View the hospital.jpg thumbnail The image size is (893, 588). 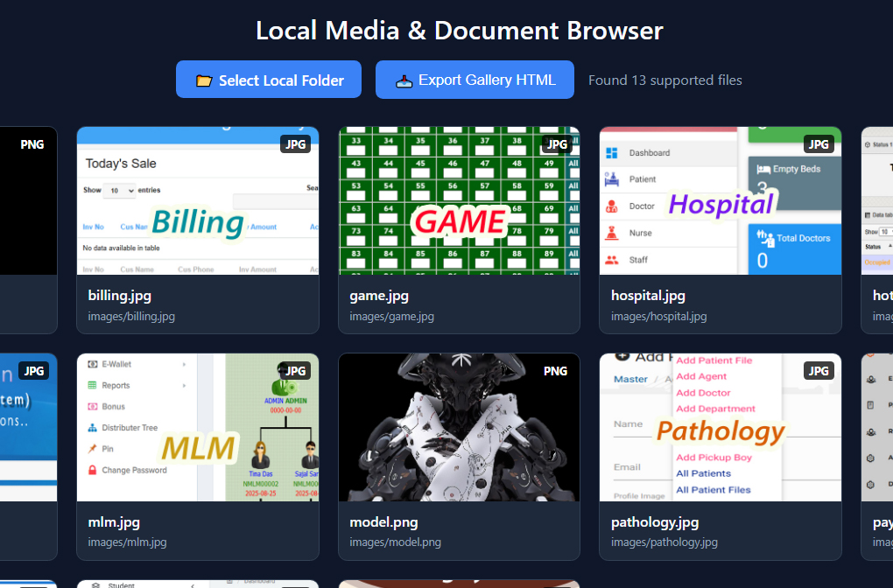(721, 201)
